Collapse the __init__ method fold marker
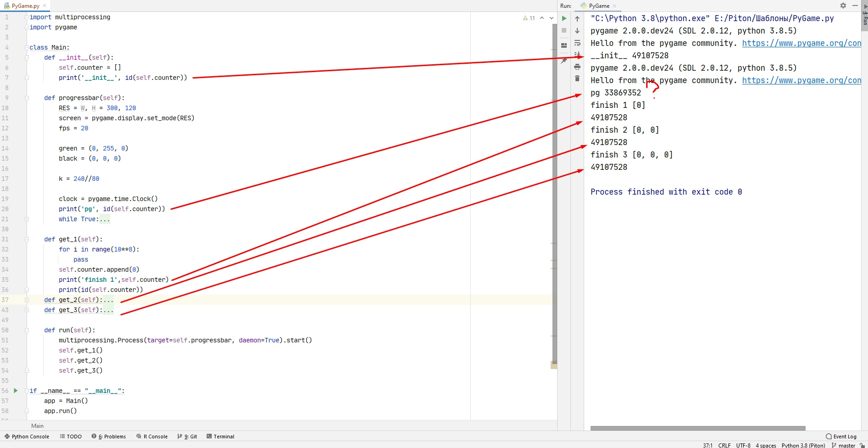Viewport: 868px width, 448px height. click(27, 57)
